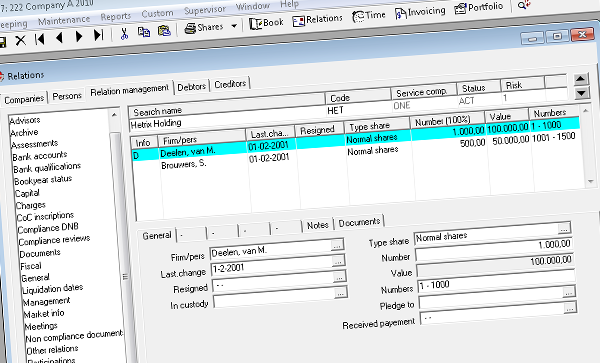Expand the Shares dropdown arrow
This screenshot has height=363, width=600.
pos(234,26)
